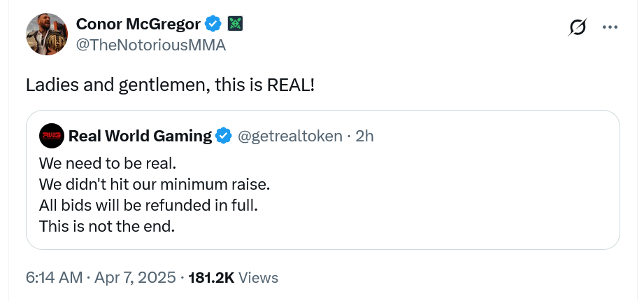Viewport: 644px width, 301px height.
Task: Open the '6:14 AM · Apr 7, 2025' timestamp link
Action: click(x=101, y=277)
